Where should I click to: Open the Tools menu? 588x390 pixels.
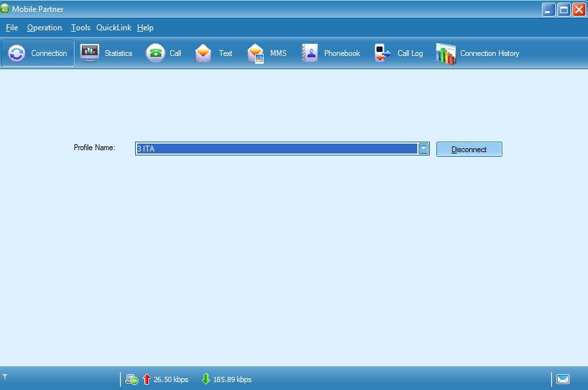[x=80, y=28]
